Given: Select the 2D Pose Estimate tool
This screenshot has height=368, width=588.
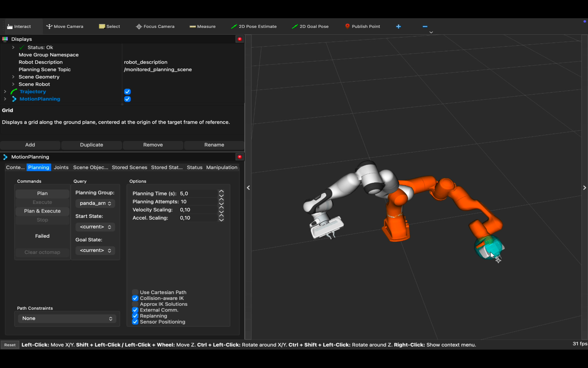Looking at the screenshot, I should click(254, 26).
